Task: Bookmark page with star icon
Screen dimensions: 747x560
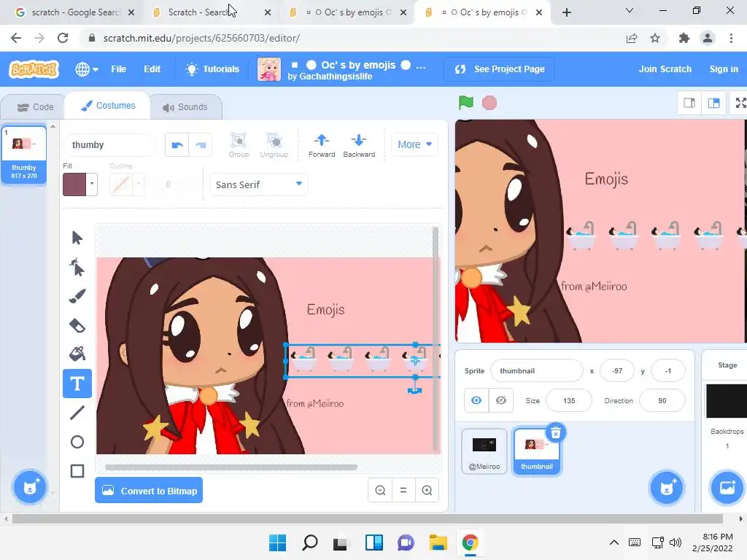Action: point(655,38)
